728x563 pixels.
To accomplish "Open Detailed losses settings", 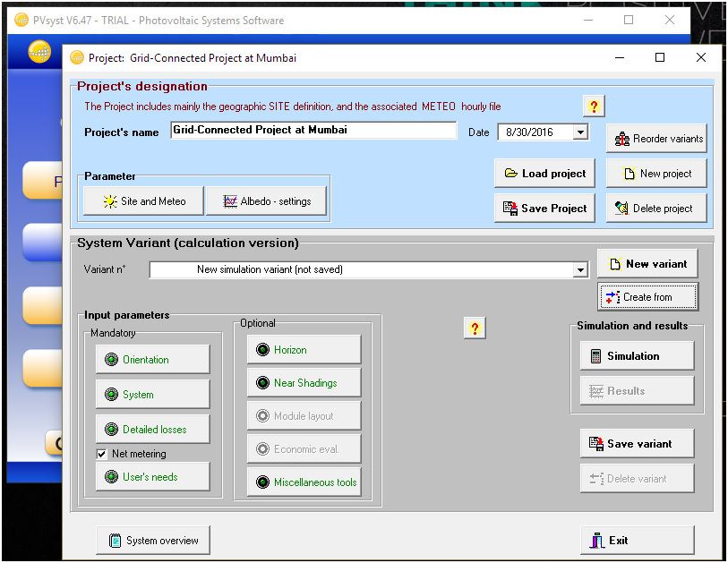I will (153, 430).
